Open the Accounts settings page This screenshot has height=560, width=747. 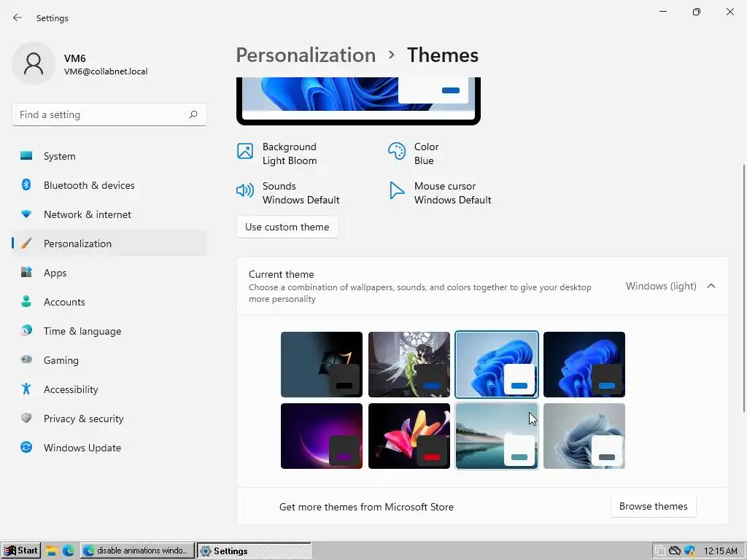109,302
